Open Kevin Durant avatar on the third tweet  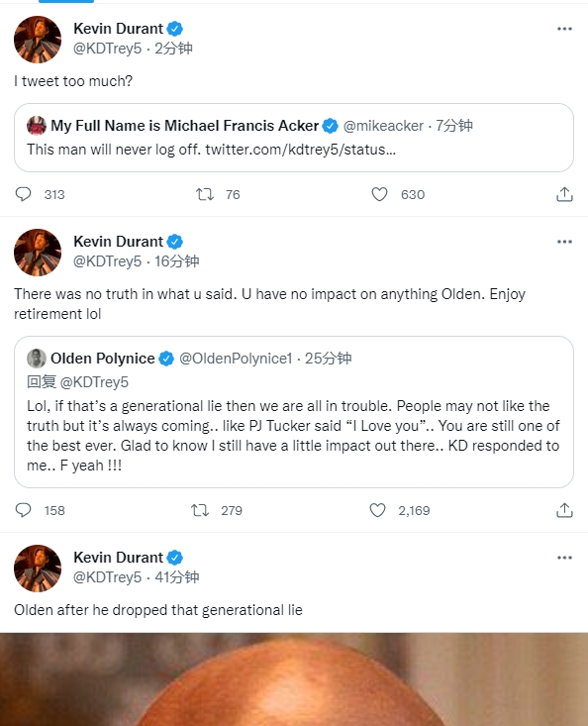point(38,569)
